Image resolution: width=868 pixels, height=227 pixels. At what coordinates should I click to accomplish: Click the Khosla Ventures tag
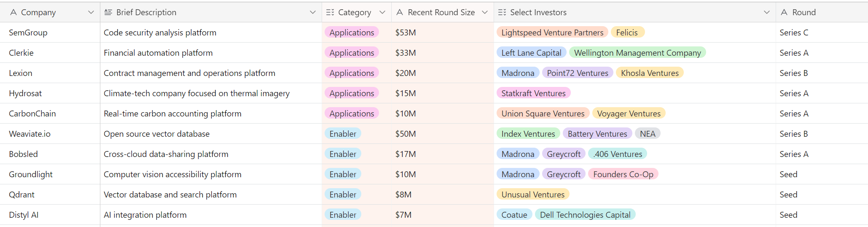tap(650, 73)
